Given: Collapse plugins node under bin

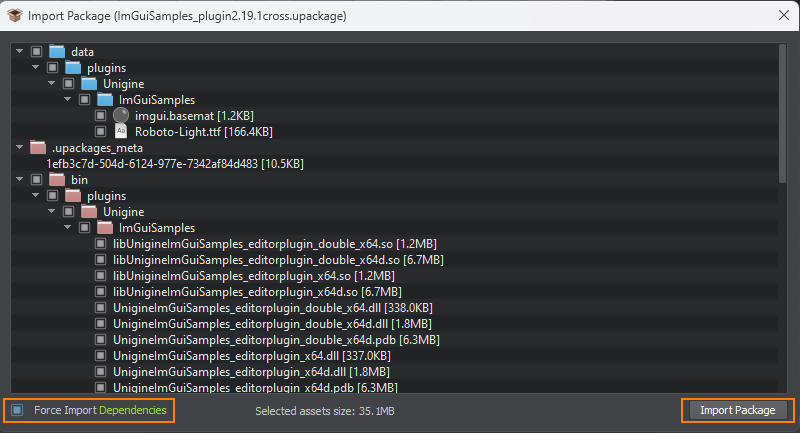Looking at the screenshot, I should pos(35,195).
